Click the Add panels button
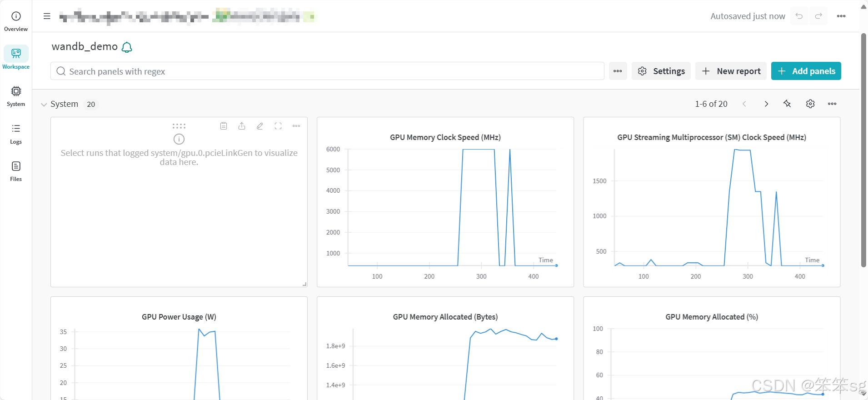The width and height of the screenshot is (868, 400). pos(806,71)
